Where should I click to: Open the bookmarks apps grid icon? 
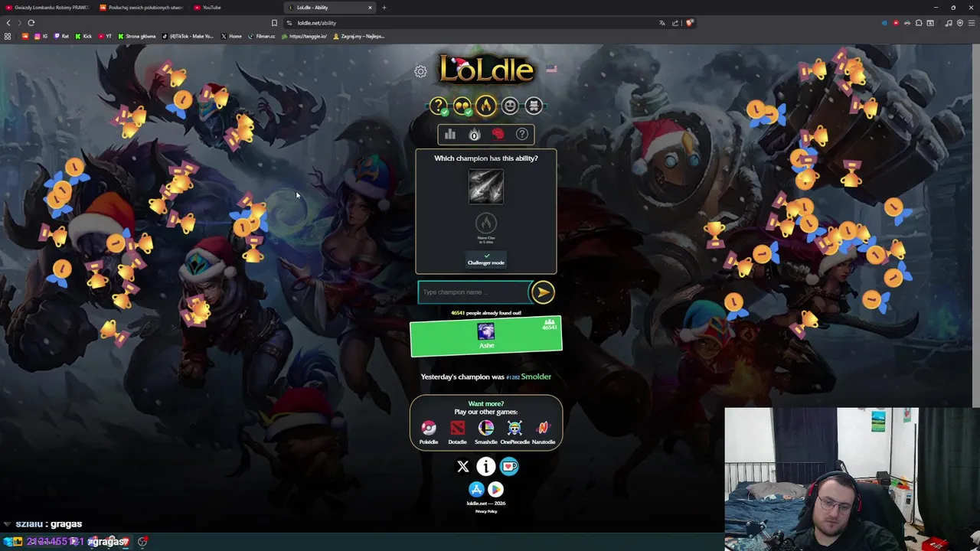(x=8, y=36)
